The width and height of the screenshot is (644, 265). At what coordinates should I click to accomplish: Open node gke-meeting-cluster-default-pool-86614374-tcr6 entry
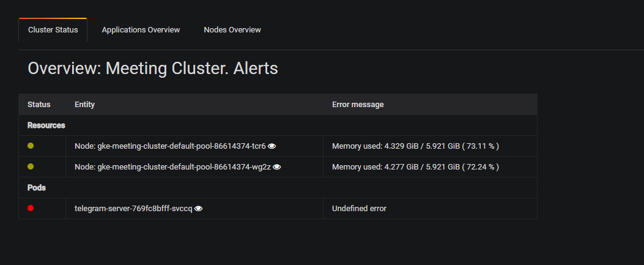click(170, 146)
